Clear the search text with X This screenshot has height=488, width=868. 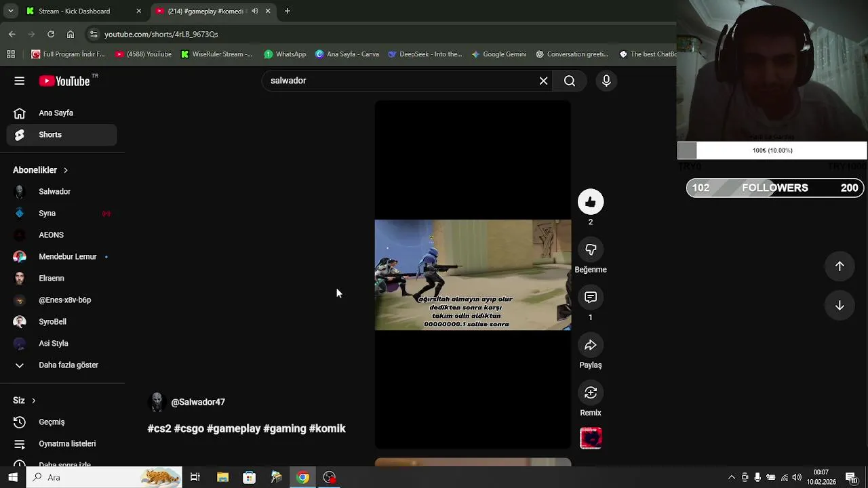click(543, 81)
